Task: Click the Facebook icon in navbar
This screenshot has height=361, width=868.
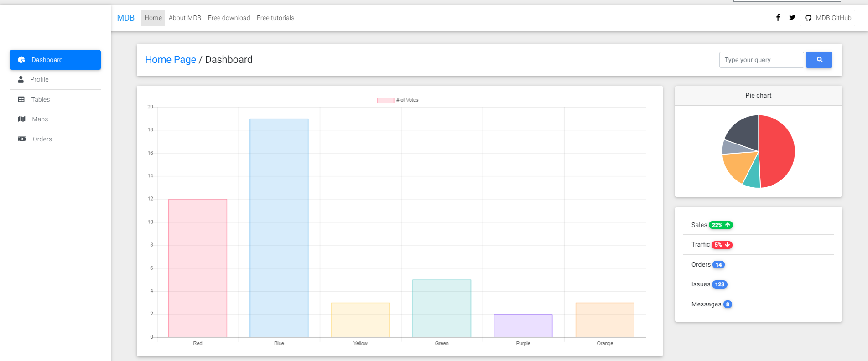Action: click(x=778, y=17)
